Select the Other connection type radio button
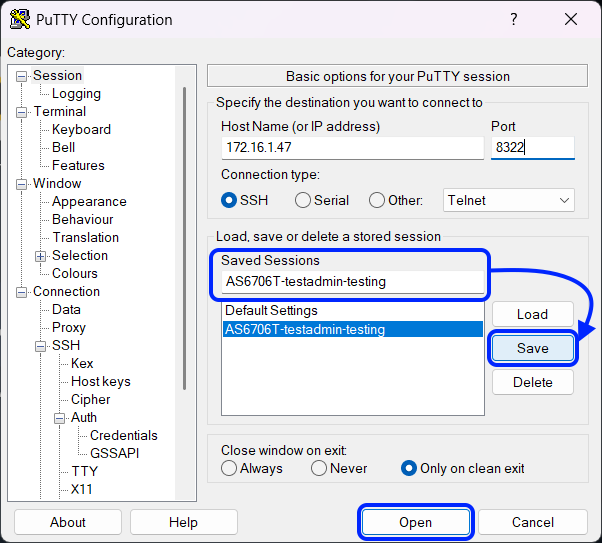Screen dimensions: 602x543 (x=377, y=200)
